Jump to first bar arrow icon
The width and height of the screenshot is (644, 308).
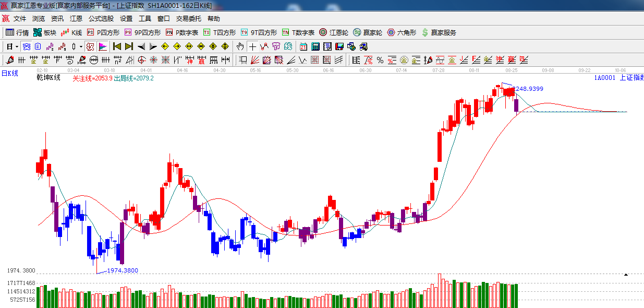click(x=117, y=46)
